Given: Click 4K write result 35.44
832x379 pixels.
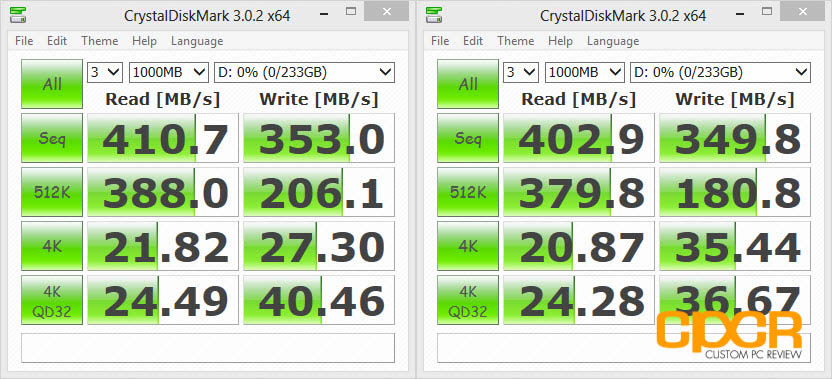Looking at the screenshot, I should [x=735, y=246].
